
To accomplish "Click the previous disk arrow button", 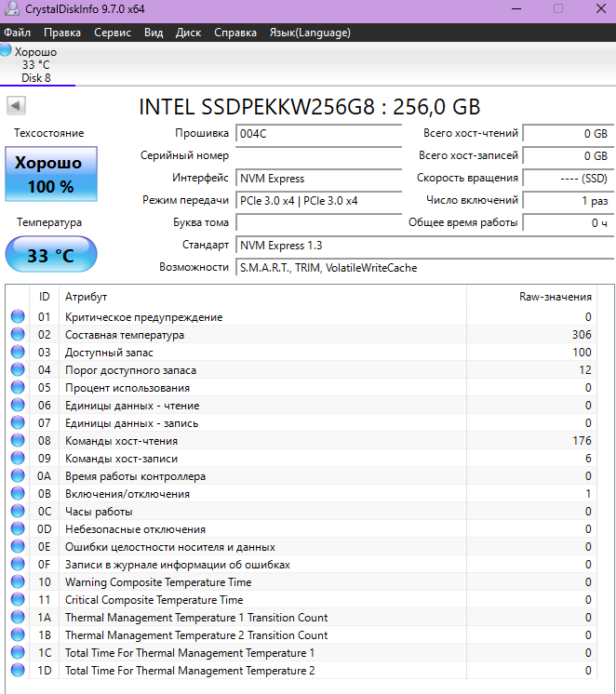I will pyautogui.click(x=15, y=106).
